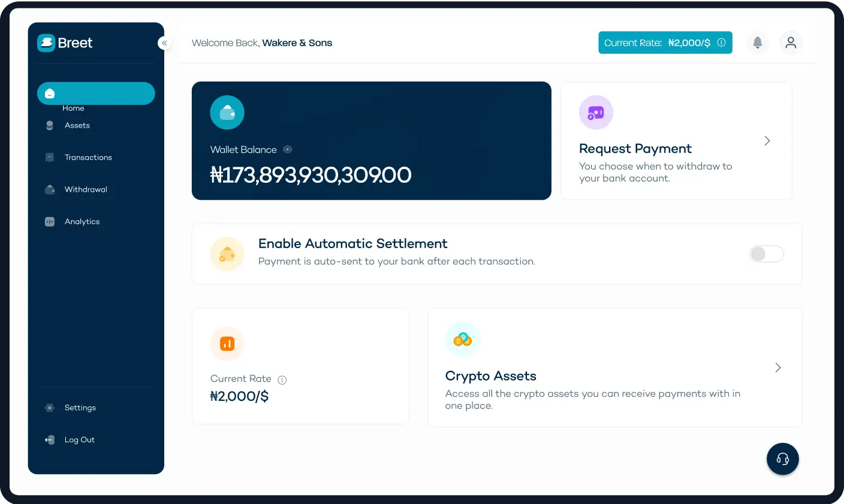This screenshot has width=844, height=504.
Task: Click the wallet icon in balance card
Action: pos(227,112)
